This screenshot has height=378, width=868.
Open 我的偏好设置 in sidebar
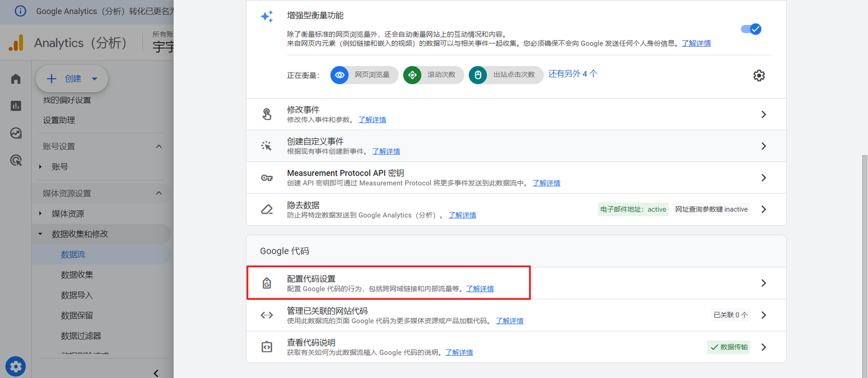tap(67, 100)
